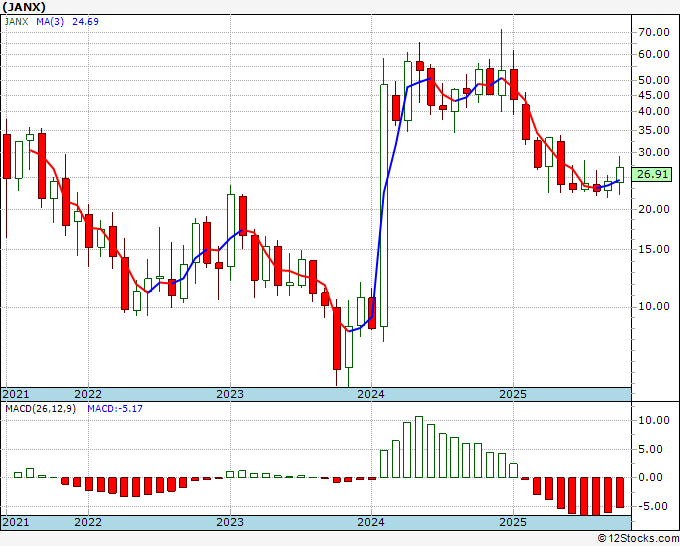Click the green 26.91 current price tag
The image size is (680, 546).
(652, 174)
